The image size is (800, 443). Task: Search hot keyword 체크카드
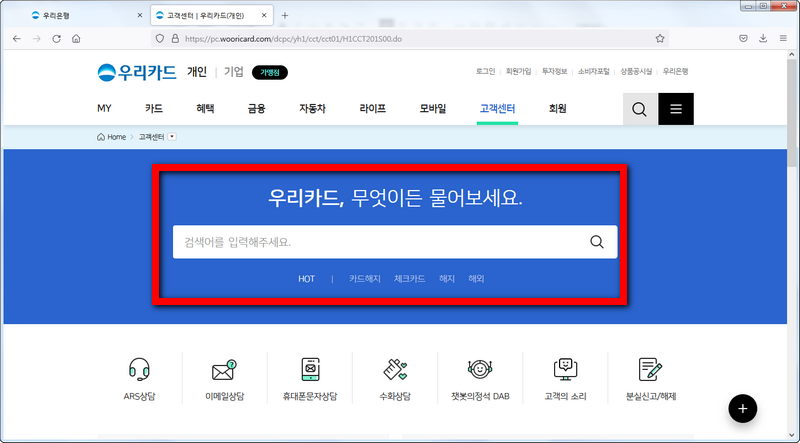tap(409, 279)
